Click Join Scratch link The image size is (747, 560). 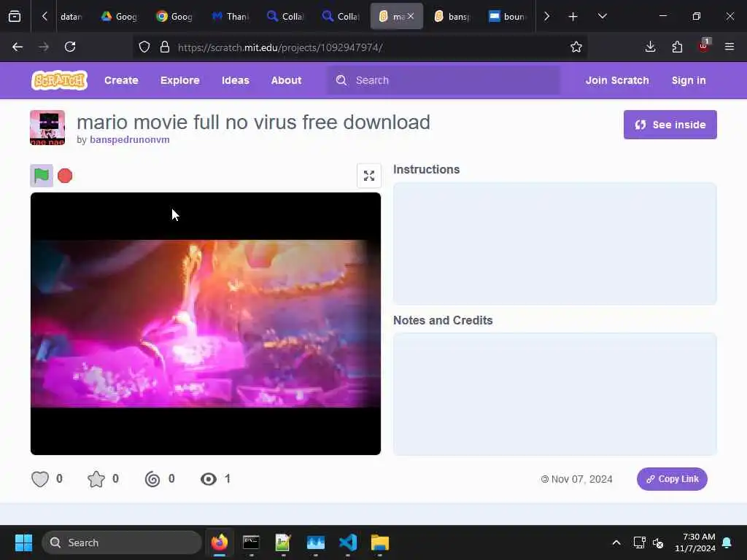pos(617,80)
